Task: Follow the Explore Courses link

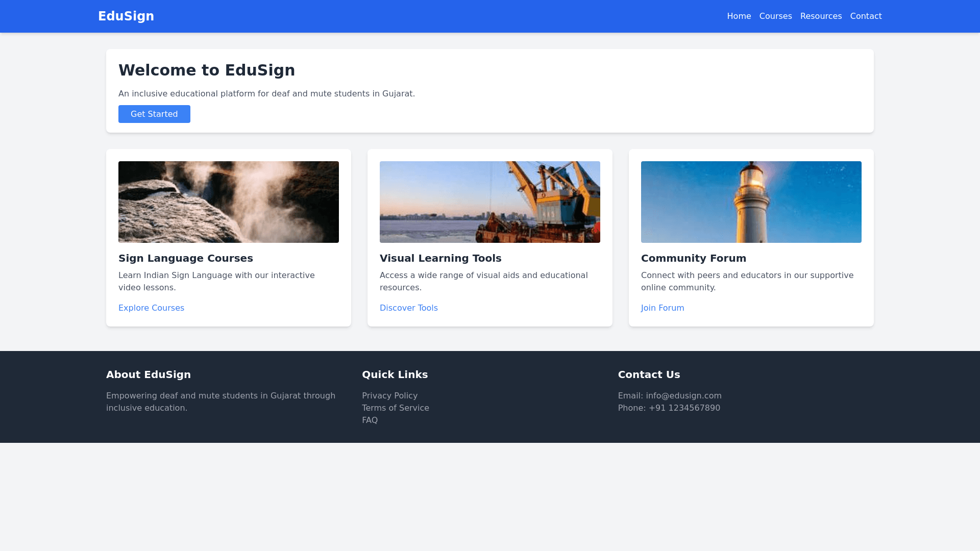Action: (151, 308)
